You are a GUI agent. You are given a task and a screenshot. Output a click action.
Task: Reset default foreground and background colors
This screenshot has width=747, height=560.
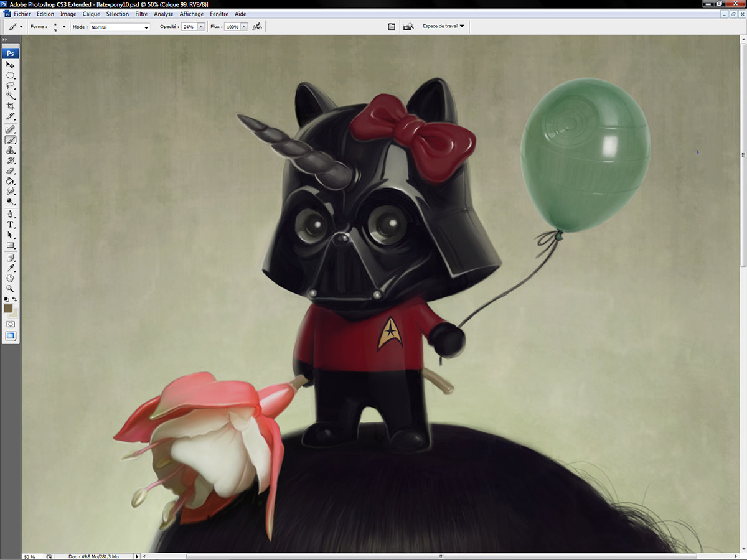(6, 299)
